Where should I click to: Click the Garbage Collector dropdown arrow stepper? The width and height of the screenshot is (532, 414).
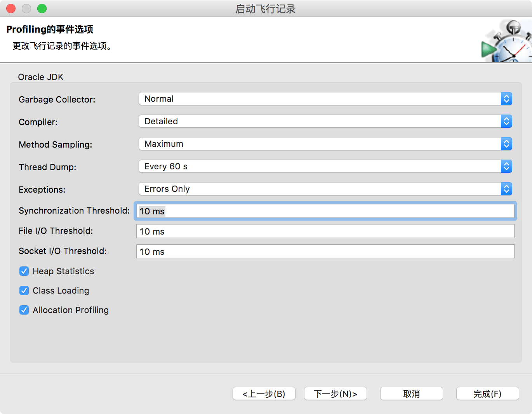tap(506, 99)
